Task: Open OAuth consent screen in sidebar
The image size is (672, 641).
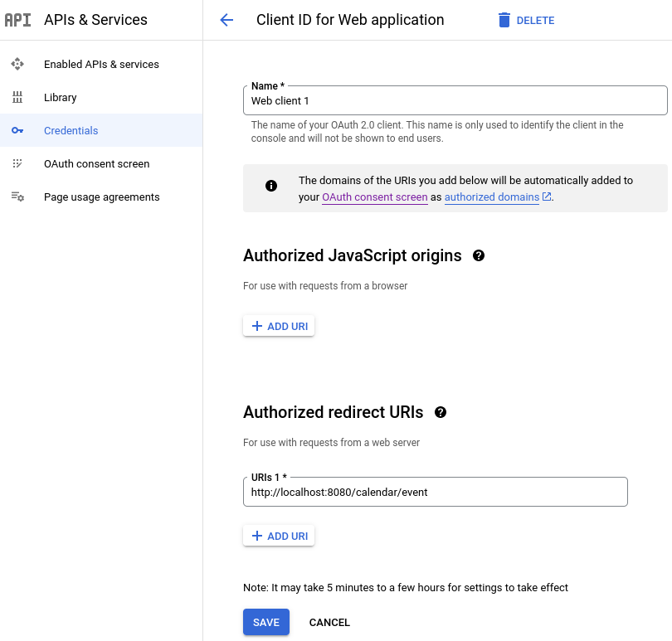Action: coord(101,163)
